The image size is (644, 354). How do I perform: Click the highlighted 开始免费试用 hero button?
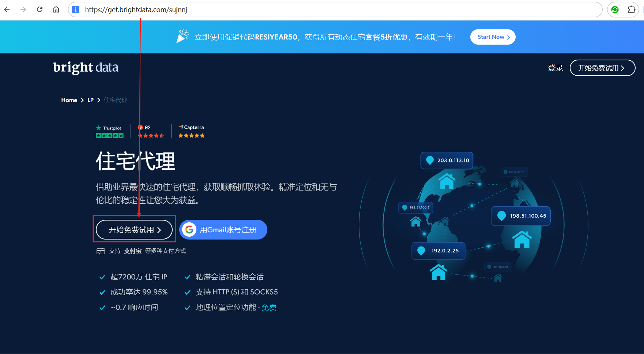click(x=134, y=230)
